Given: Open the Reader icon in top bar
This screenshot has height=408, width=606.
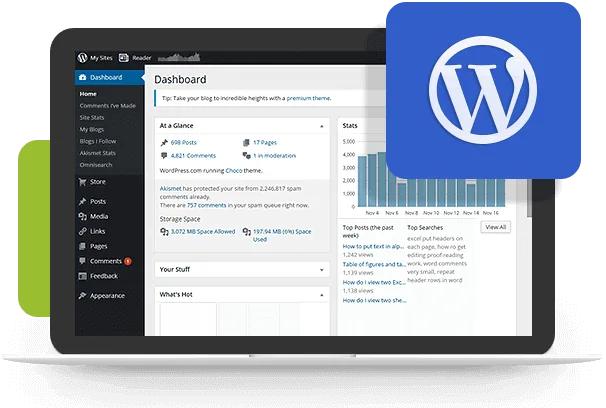Looking at the screenshot, I should tap(124, 58).
